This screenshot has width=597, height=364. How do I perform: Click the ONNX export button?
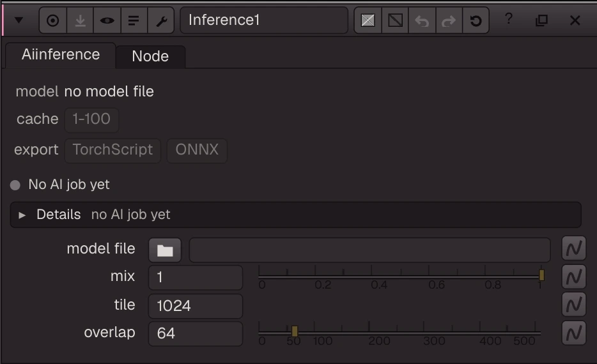(x=197, y=150)
